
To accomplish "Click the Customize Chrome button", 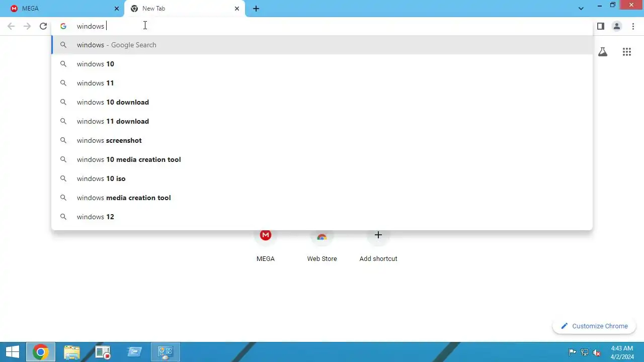I will [594, 326].
